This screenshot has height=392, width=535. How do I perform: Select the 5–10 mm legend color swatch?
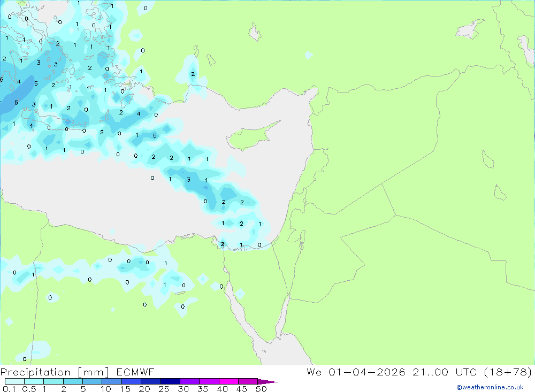(92, 381)
